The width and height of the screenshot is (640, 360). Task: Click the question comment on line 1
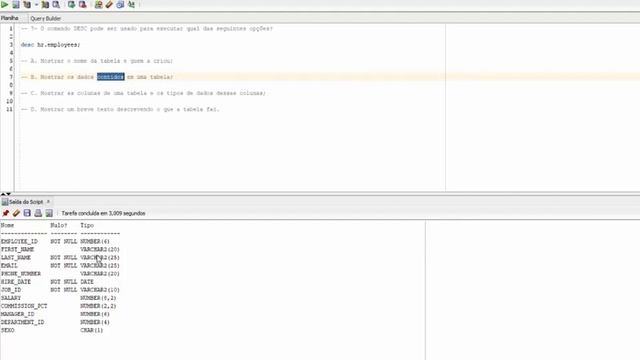click(147, 29)
